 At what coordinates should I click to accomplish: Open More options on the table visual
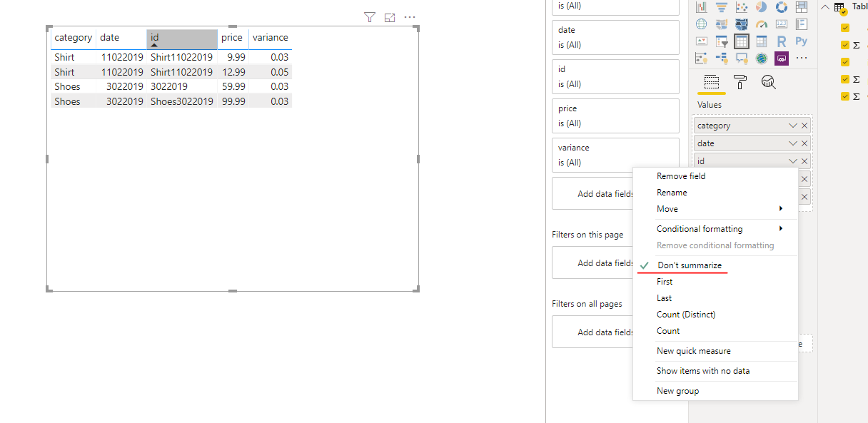pyautogui.click(x=410, y=17)
